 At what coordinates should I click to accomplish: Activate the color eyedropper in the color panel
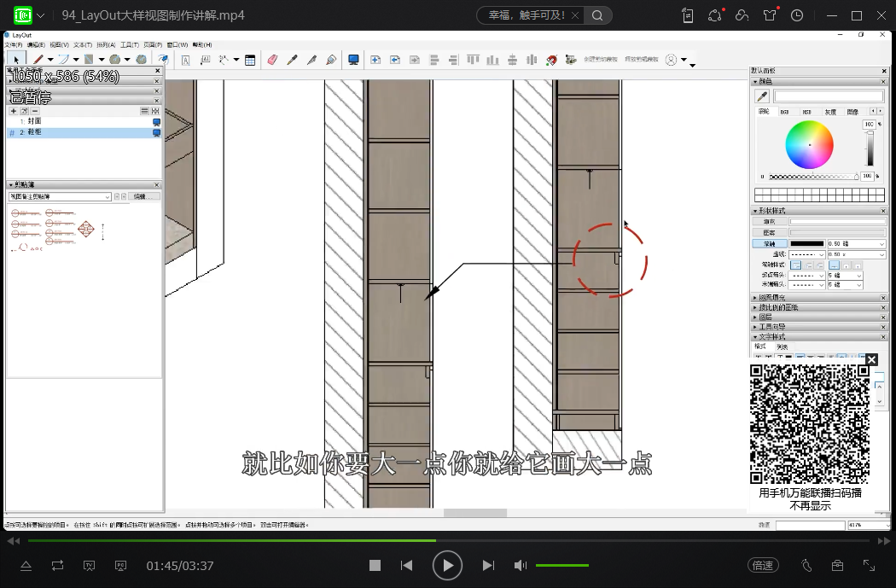[763, 97]
